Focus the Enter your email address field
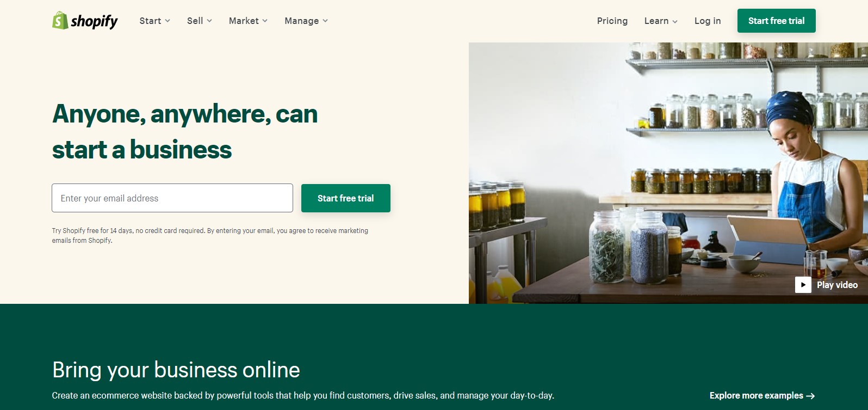 [x=172, y=198]
